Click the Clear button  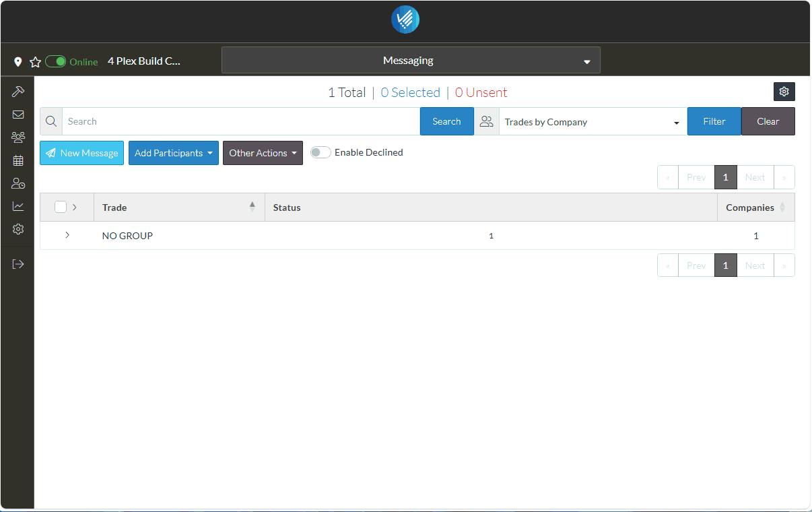[768, 121]
